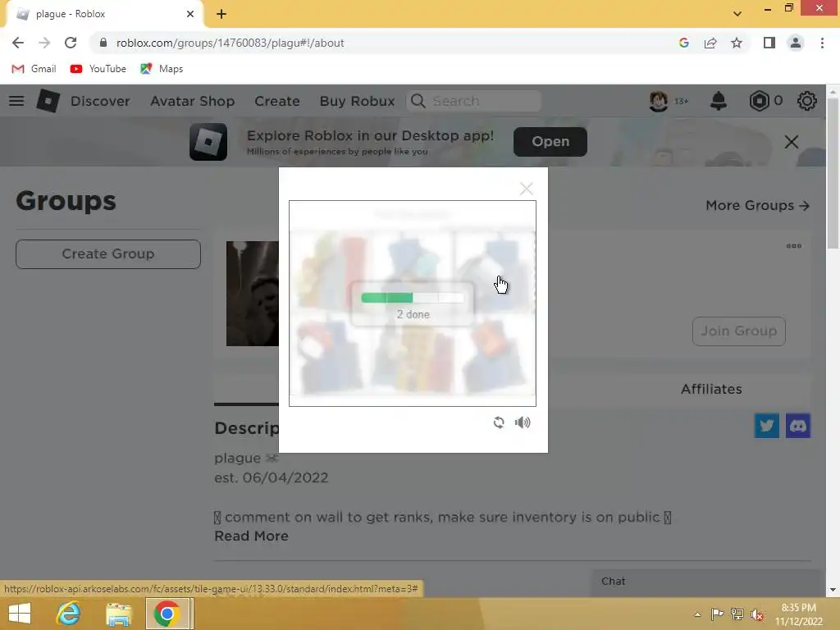Image resolution: width=840 pixels, height=630 pixels.
Task: Click the captcha progress bar
Action: pos(413,298)
